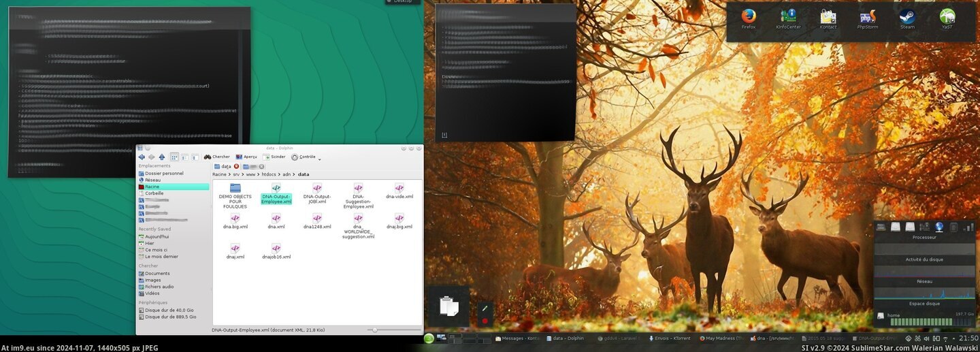The width and height of the screenshot is (980, 352).
Task: Open the KDE application launcher
Action: coord(429,338)
